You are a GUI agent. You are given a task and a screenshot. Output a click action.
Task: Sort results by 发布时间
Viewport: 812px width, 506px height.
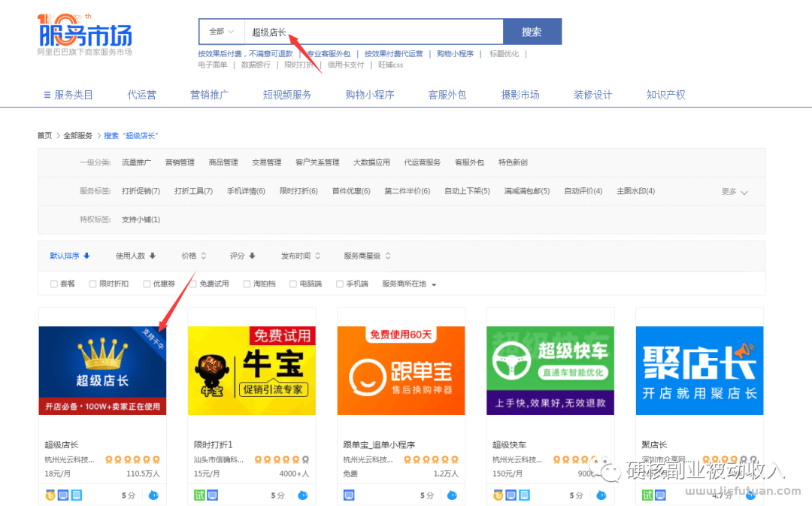click(x=301, y=256)
